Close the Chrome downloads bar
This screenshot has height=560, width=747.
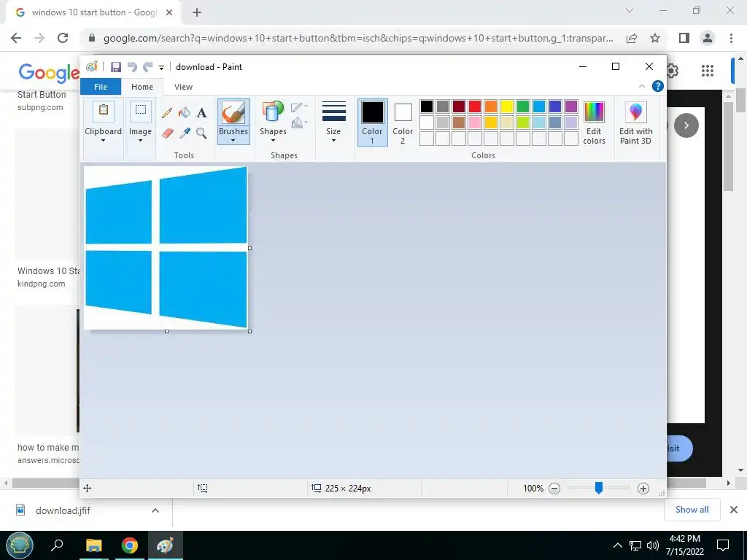tap(734, 510)
